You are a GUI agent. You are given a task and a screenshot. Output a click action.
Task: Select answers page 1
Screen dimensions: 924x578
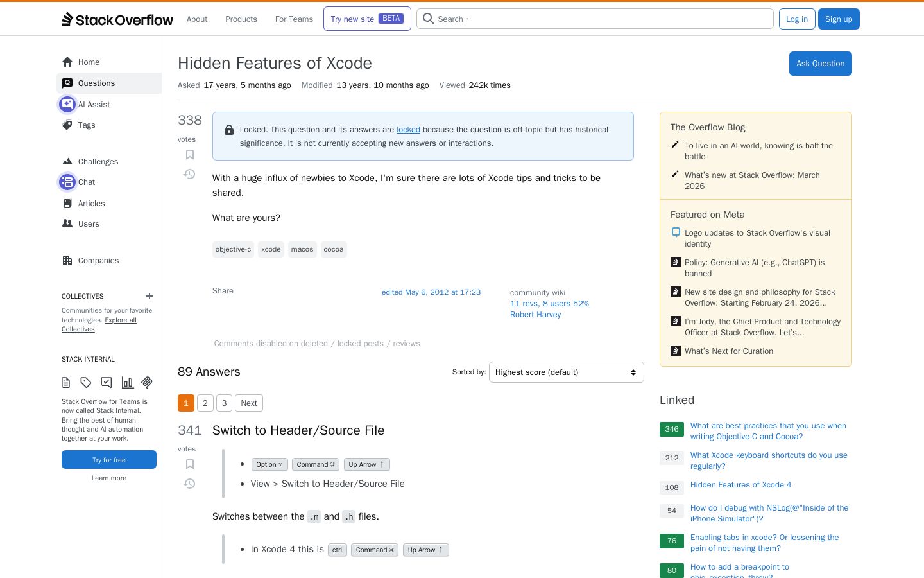tap(186, 403)
